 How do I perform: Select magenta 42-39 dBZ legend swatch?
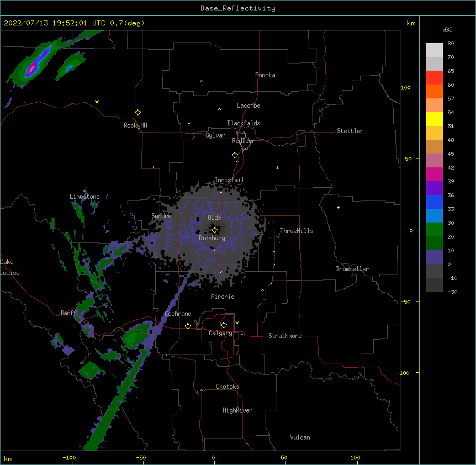pyautogui.click(x=434, y=174)
